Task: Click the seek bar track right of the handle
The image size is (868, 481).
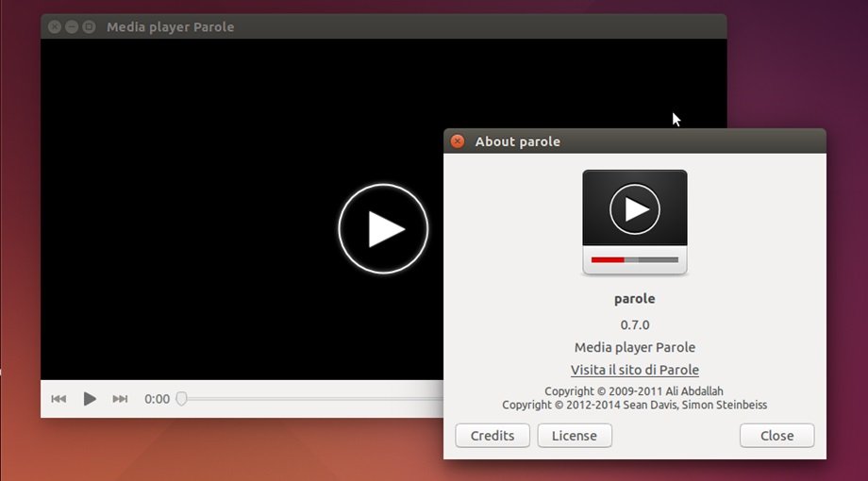Action: [311, 399]
